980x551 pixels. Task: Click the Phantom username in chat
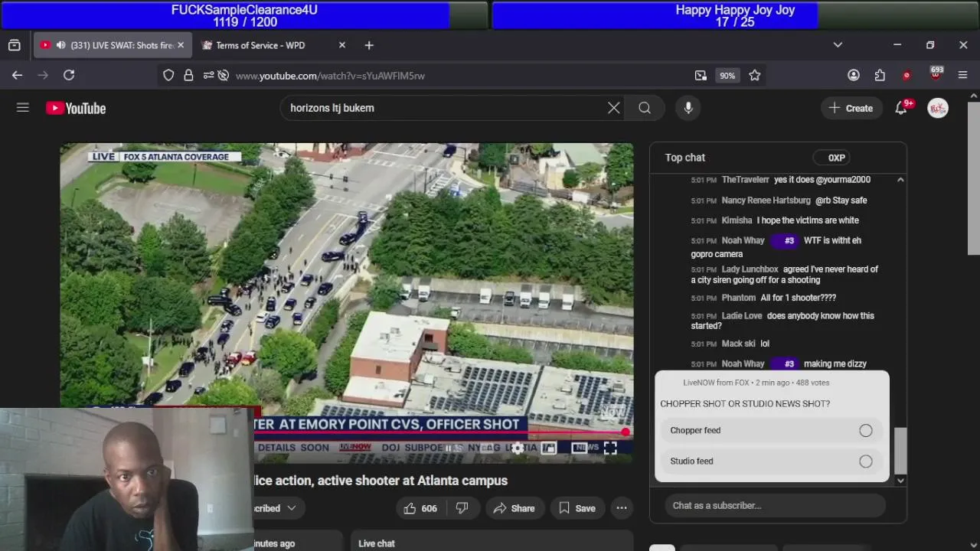pos(738,298)
